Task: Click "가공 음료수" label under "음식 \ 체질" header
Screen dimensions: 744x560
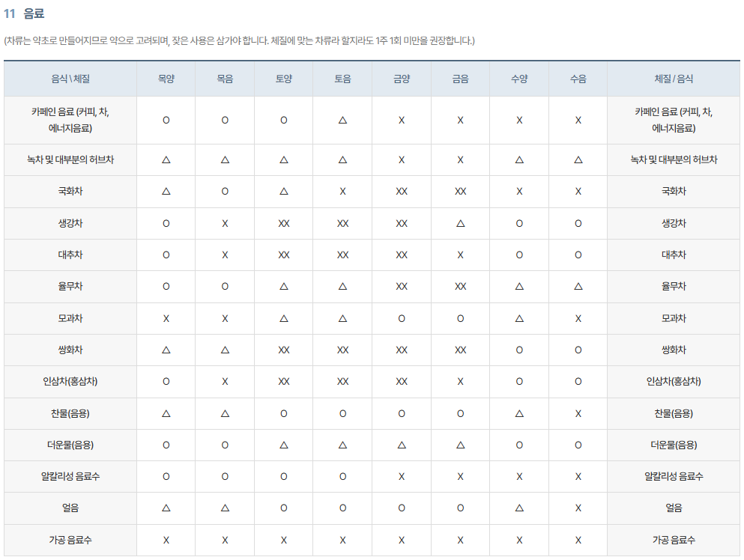Action: click(x=70, y=540)
